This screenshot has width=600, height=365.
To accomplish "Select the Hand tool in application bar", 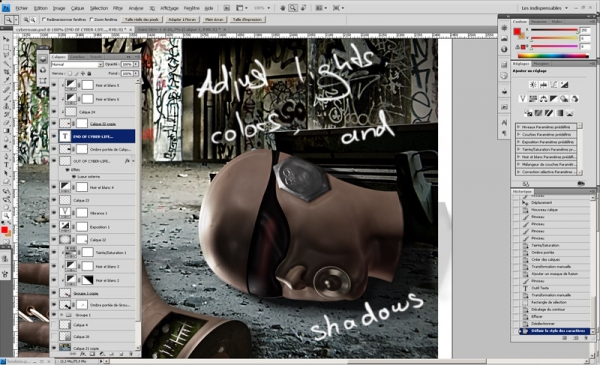I will tap(283, 8).
